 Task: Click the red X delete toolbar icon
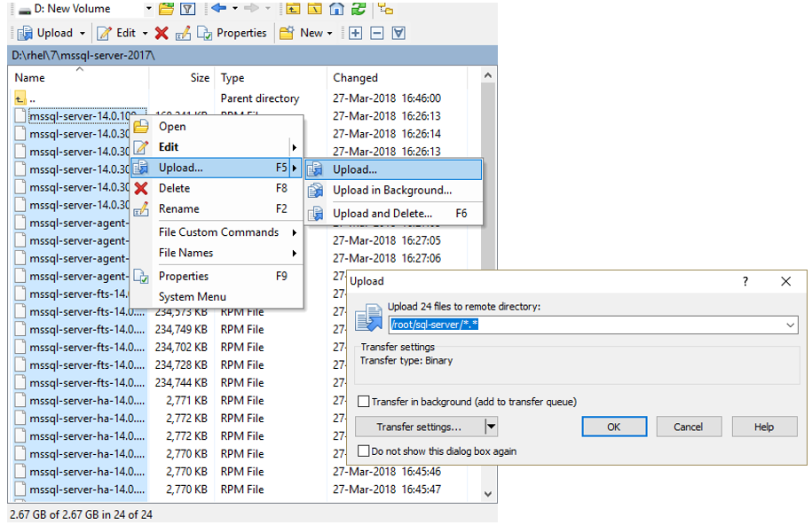click(161, 33)
